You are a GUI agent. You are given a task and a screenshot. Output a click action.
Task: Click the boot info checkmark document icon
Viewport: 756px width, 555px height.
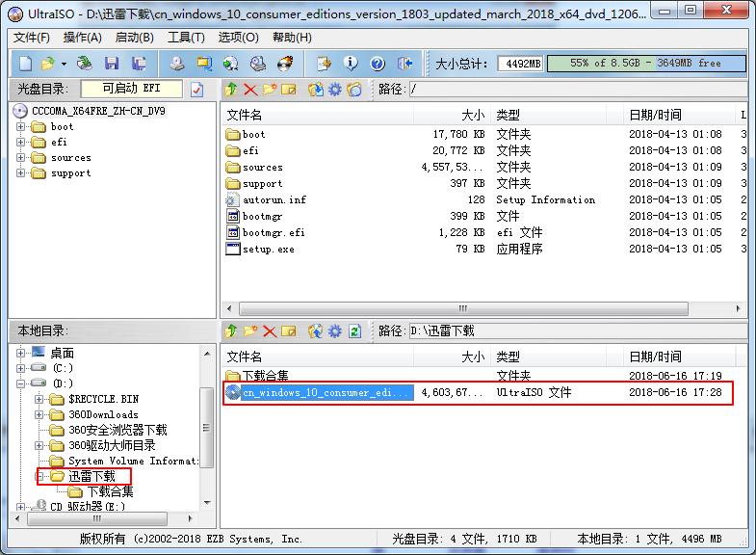196,90
